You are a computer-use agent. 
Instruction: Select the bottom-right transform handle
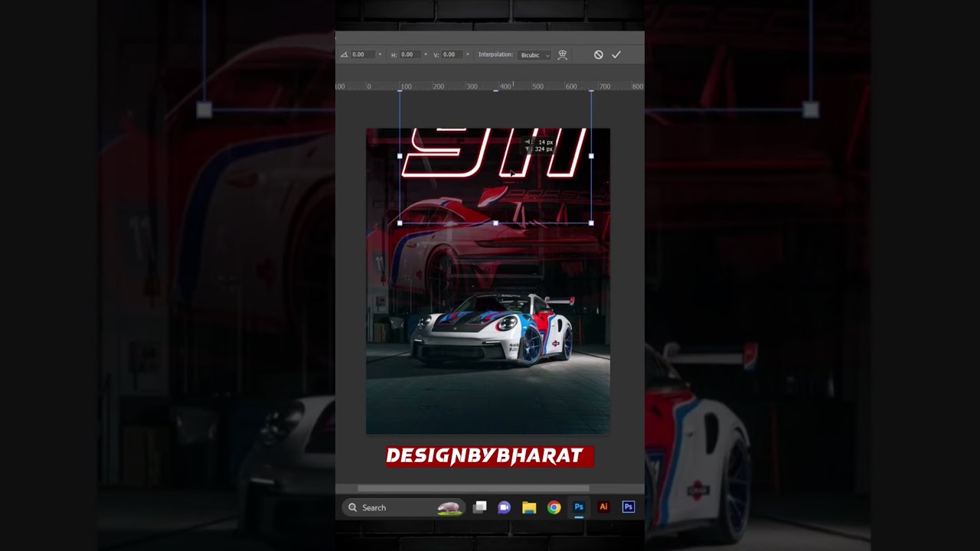(x=591, y=223)
